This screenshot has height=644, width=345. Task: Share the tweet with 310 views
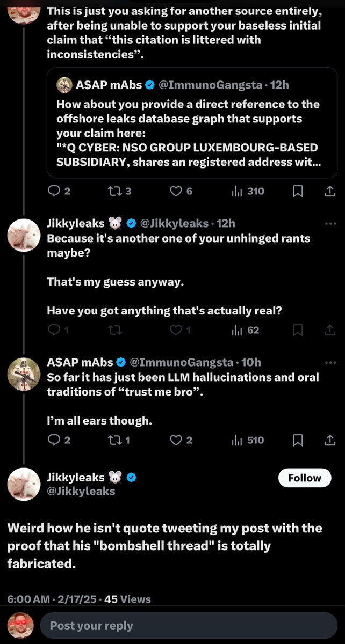pos(330,191)
